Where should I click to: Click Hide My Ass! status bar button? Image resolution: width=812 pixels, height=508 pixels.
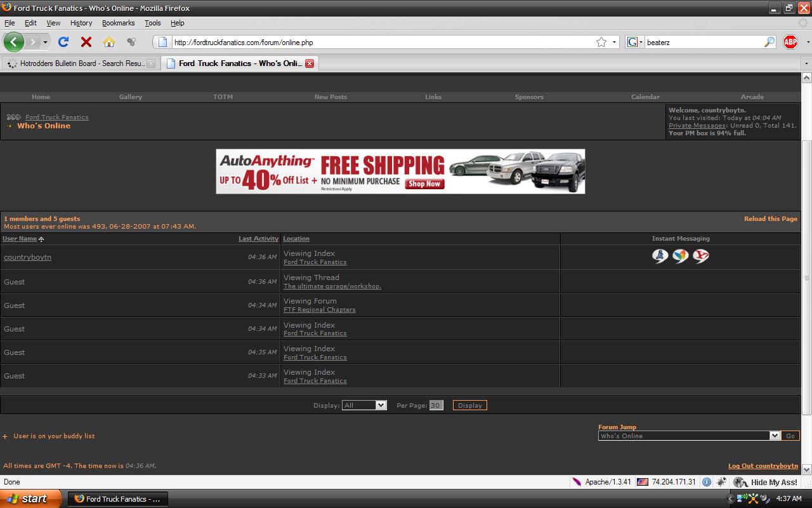(x=766, y=482)
